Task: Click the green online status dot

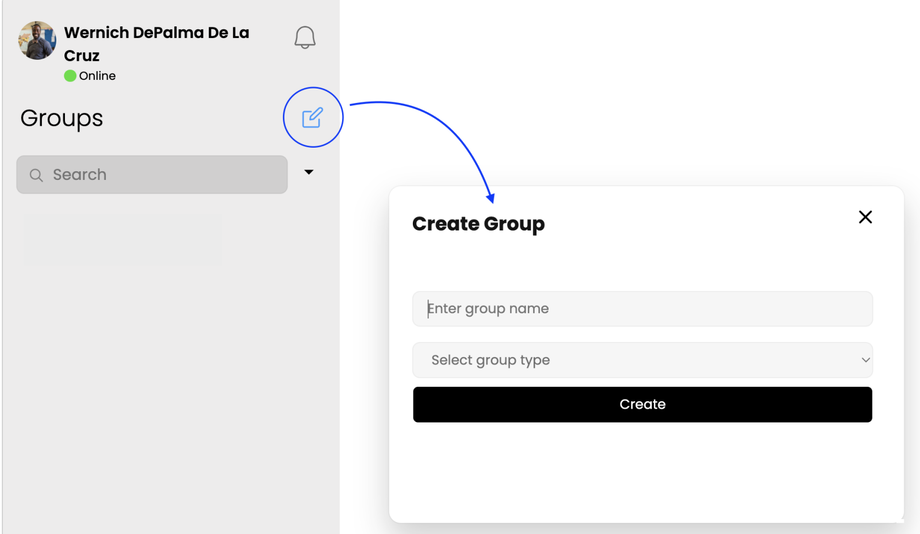Action: pyautogui.click(x=70, y=76)
